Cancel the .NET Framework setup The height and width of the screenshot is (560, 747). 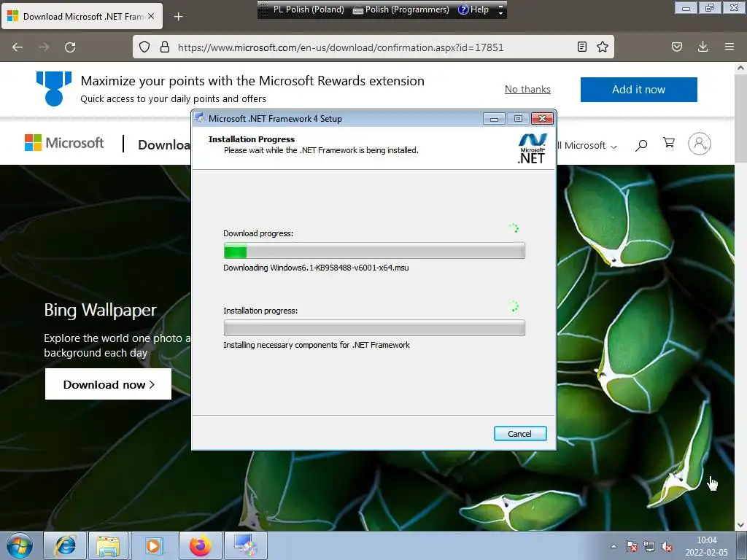tap(519, 433)
